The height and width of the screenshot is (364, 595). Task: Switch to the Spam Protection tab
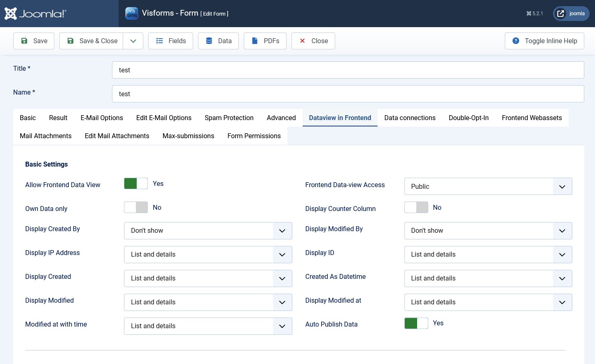pos(229,118)
